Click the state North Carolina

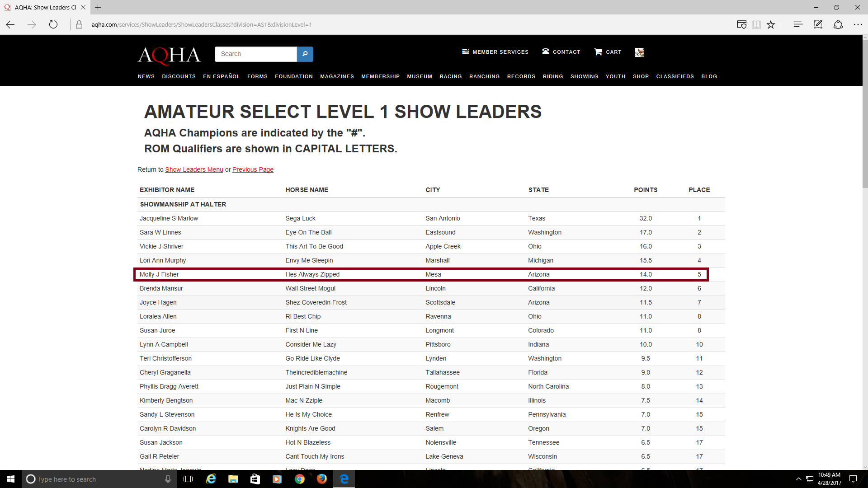(x=548, y=386)
